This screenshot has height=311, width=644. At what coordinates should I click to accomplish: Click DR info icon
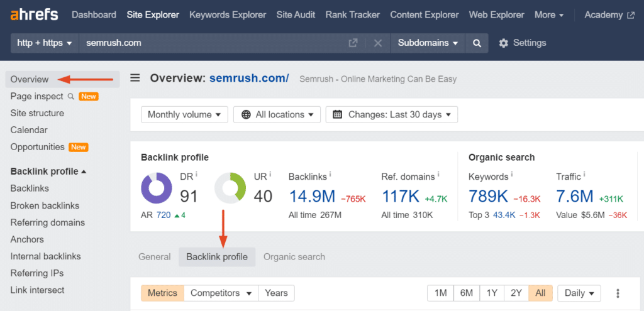pyautogui.click(x=196, y=175)
